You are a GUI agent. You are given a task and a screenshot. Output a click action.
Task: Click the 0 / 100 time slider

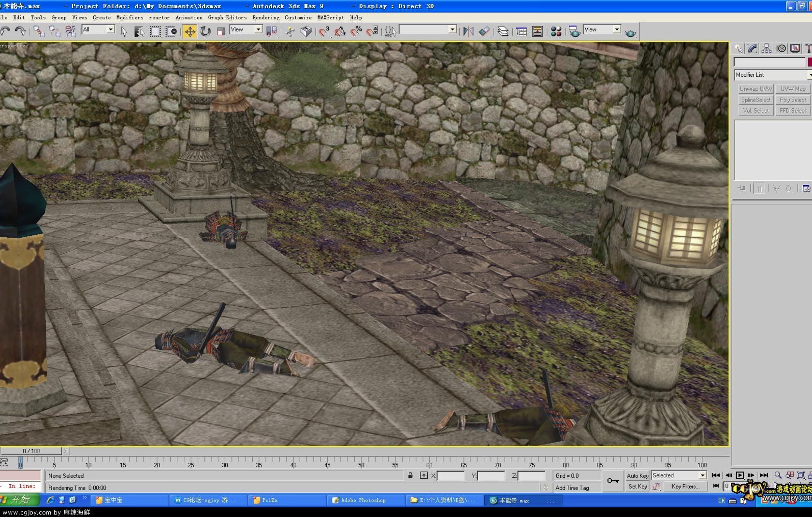click(x=31, y=451)
